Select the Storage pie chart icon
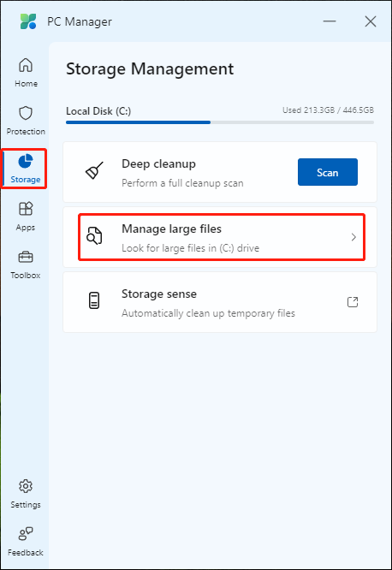392x570 pixels. [x=26, y=162]
